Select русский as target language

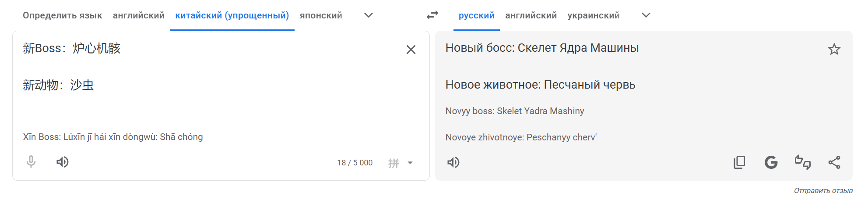tap(477, 15)
